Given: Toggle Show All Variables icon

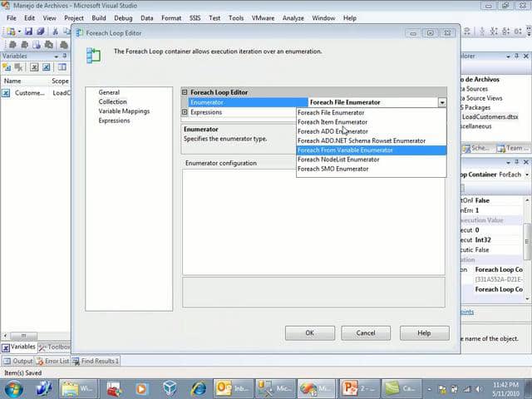Looking at the screenshot, I should [x=47, y=67].
